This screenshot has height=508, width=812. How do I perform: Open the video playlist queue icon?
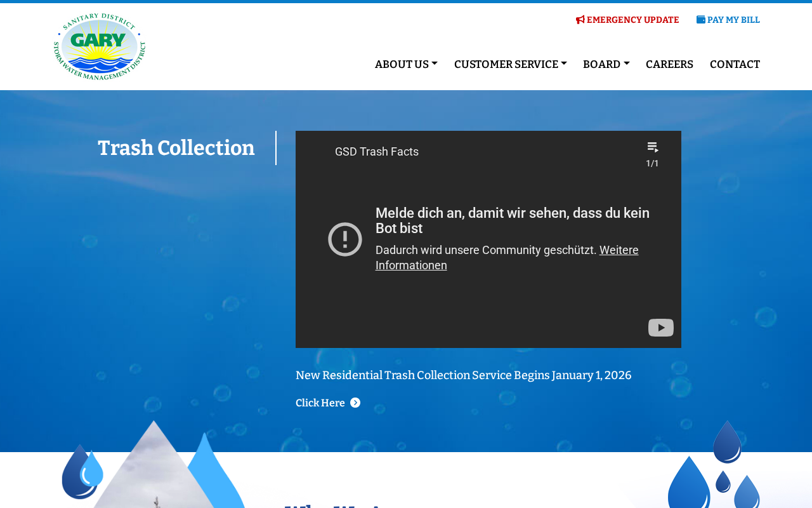pos(653,147)
